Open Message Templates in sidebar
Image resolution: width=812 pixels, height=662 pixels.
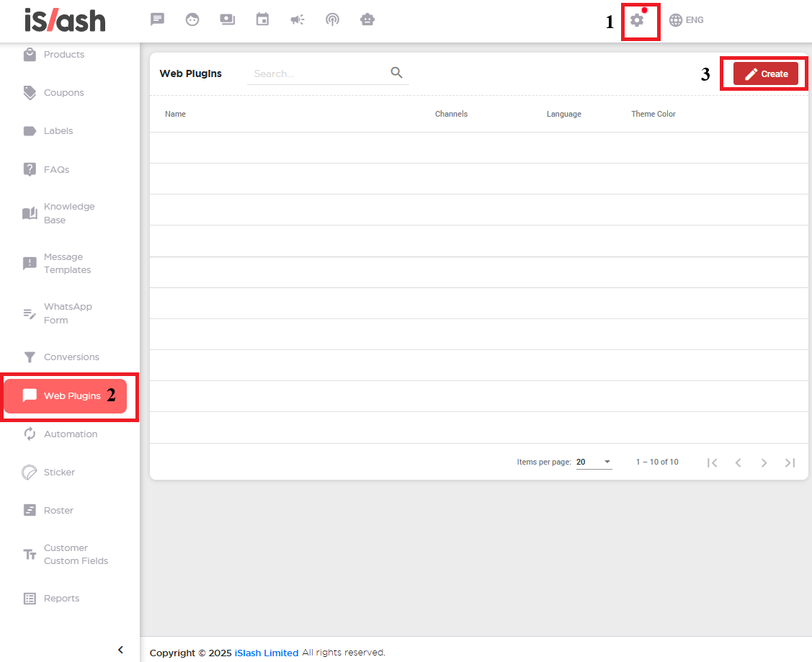point(67,264)
